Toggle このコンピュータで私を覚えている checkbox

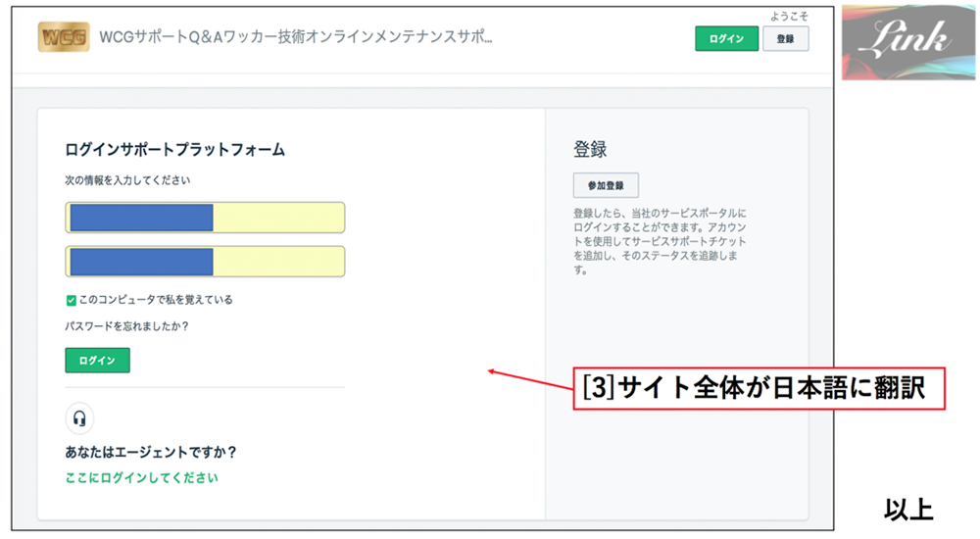[71, 300]
